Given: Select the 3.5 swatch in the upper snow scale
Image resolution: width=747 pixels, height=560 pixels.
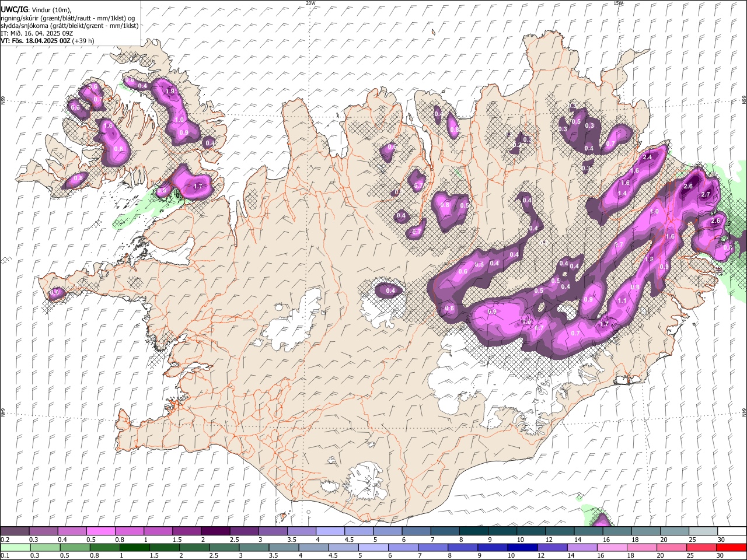Looking at the screenshot, I should (301, 531).
